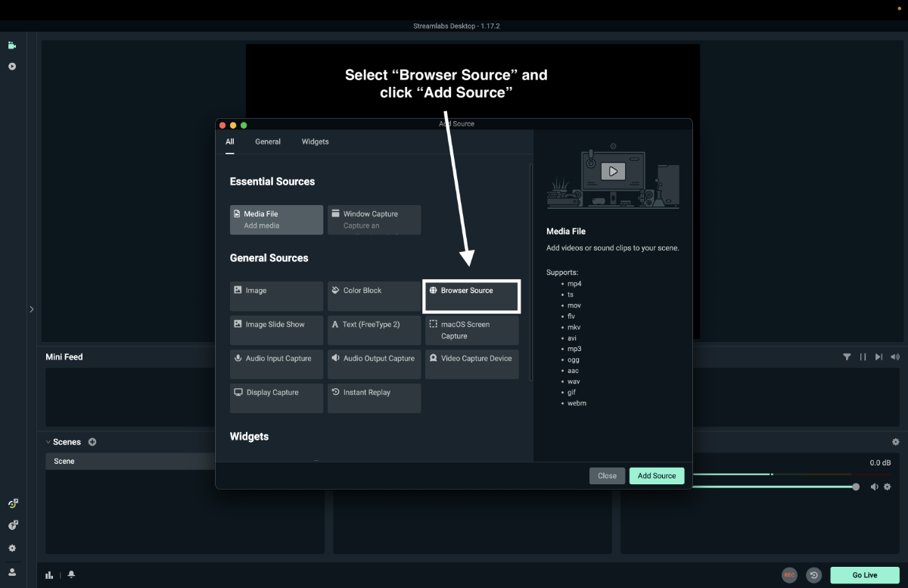
Task: Filter Mini Feed events
Action: 847,357
